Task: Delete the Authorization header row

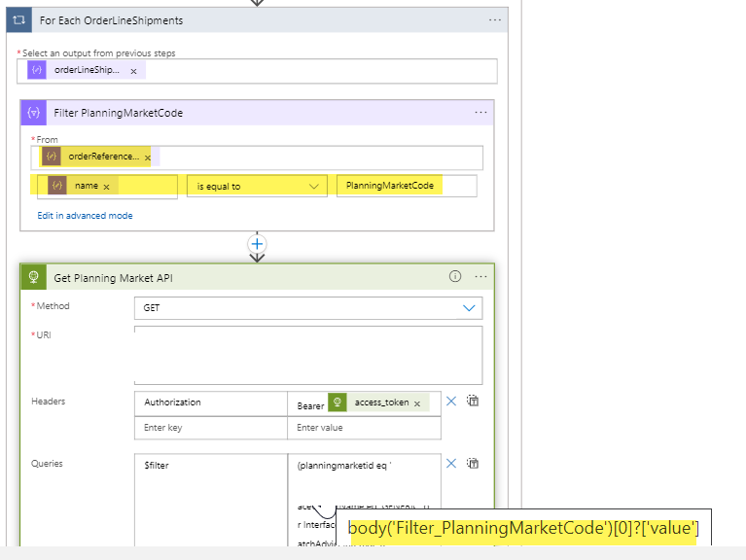Action: coord(451,402)
